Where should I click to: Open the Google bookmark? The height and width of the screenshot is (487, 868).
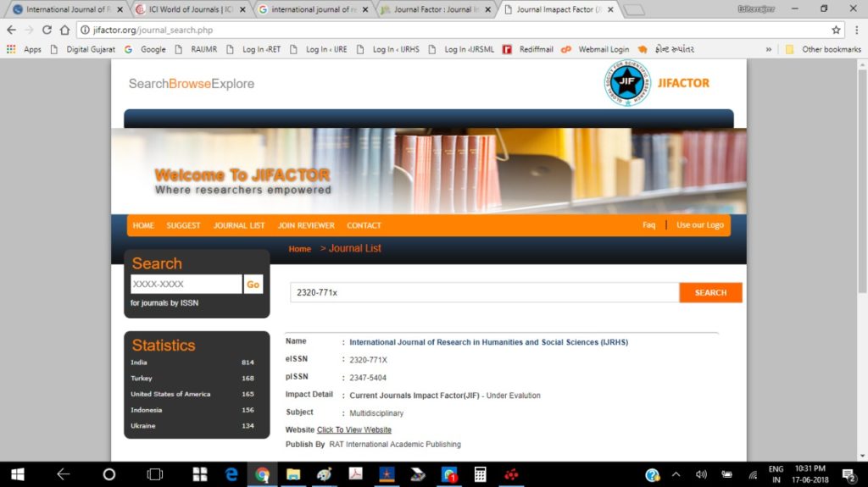point(145,49)
